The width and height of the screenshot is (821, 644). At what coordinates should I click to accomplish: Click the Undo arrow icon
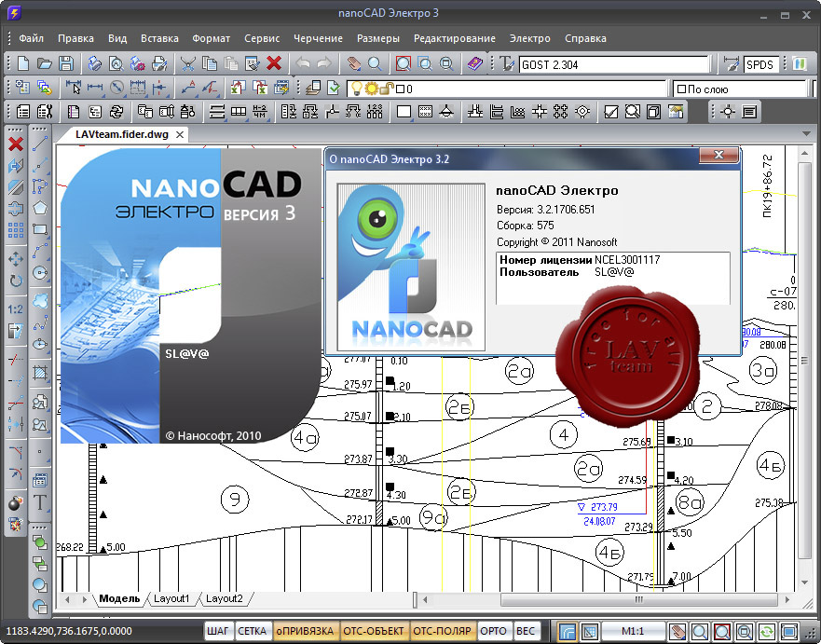click(302, 64)
